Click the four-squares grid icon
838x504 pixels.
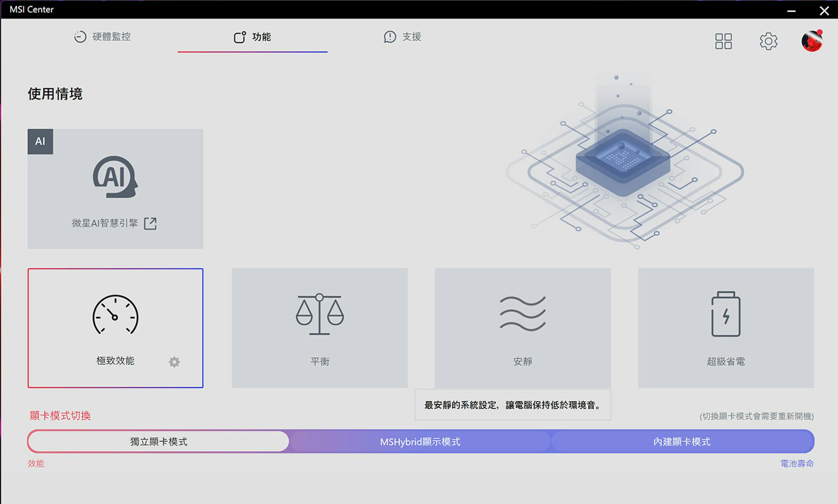pos(723,41)
